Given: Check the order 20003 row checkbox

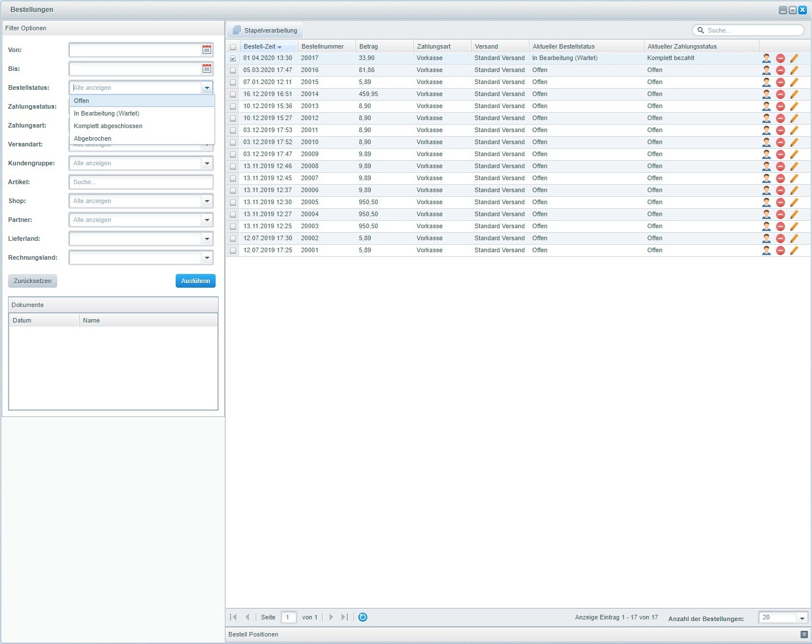Looking at the screenshot, I should (233, 226).
